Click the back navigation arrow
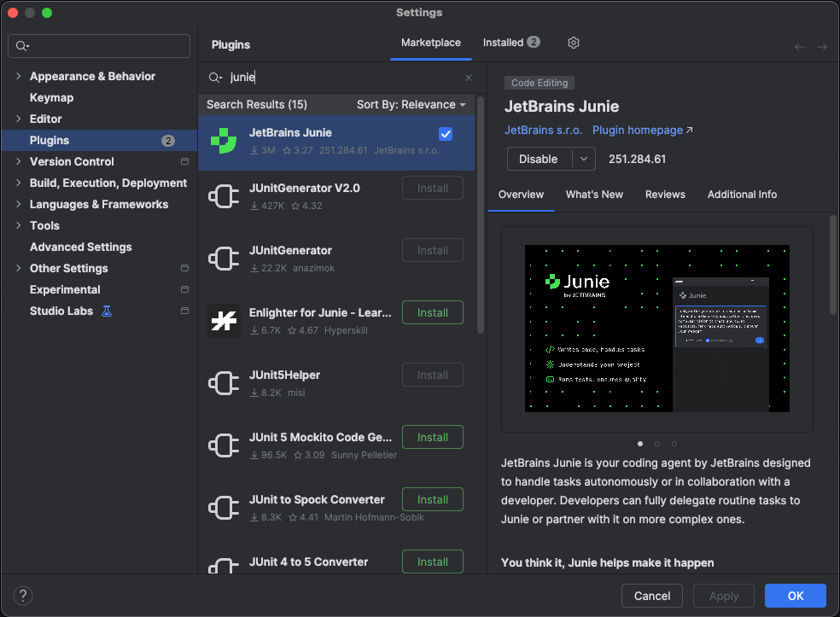 click(x=799, y=47)
